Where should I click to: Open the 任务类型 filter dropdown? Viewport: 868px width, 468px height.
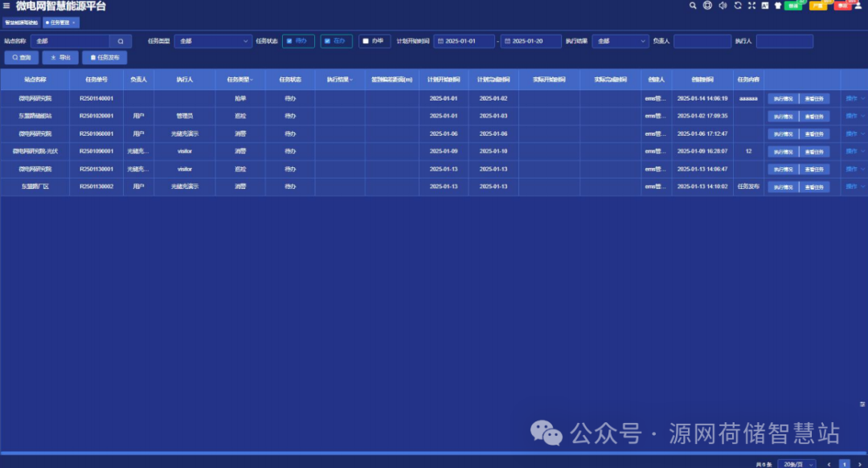tap(212, 41)
